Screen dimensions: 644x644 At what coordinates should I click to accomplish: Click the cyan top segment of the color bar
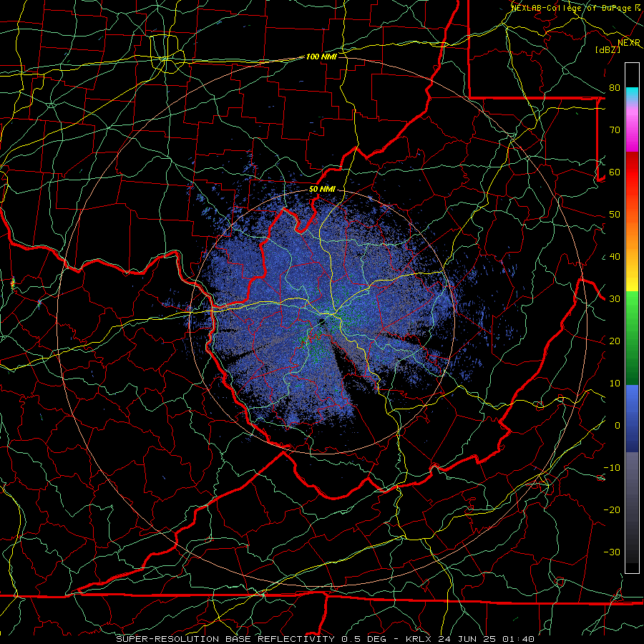click(632, 92)
